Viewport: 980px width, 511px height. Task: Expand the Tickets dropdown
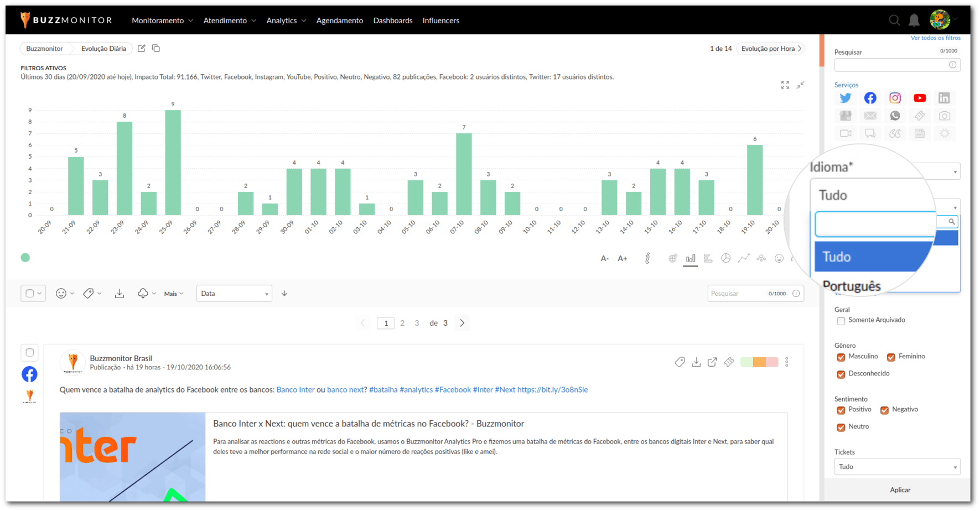point(897,467)
